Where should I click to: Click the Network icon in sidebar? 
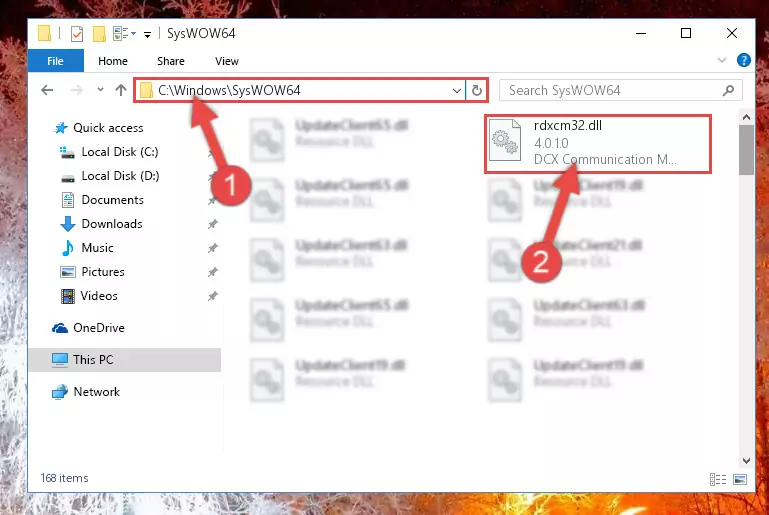(x=60, y=392)
